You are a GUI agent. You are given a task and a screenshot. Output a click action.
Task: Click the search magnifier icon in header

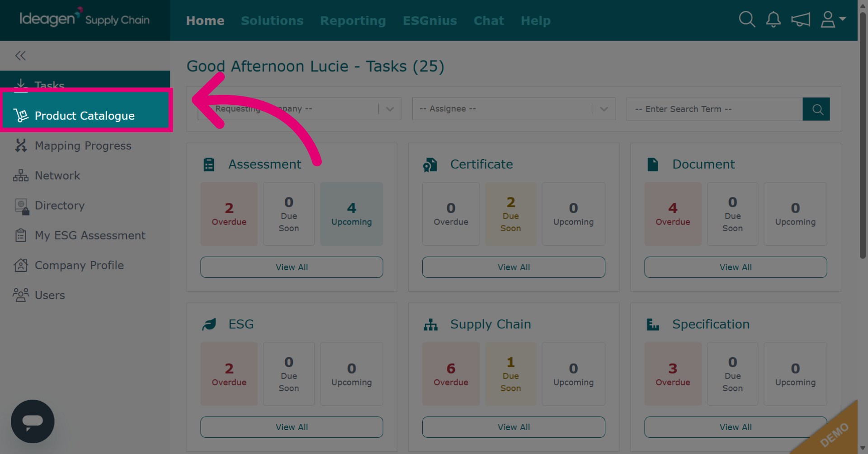click(x=747, y=20)
